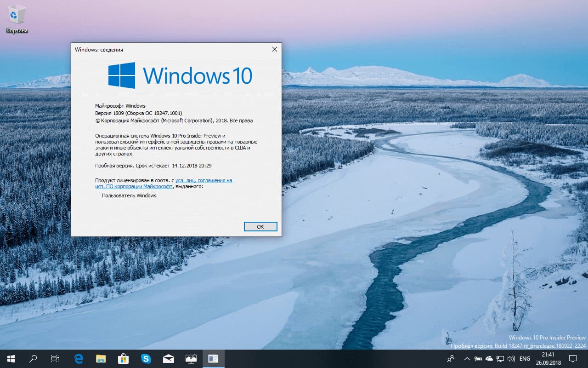Open the calendar by clicking the clock
This screenshot has width=588, height=368.
coord(549,359)
